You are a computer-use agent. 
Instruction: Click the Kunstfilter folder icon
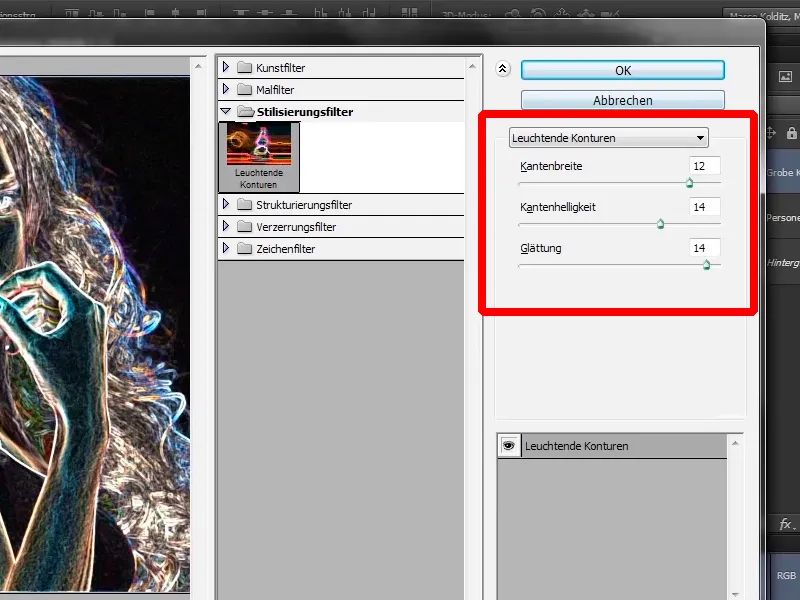245,67
